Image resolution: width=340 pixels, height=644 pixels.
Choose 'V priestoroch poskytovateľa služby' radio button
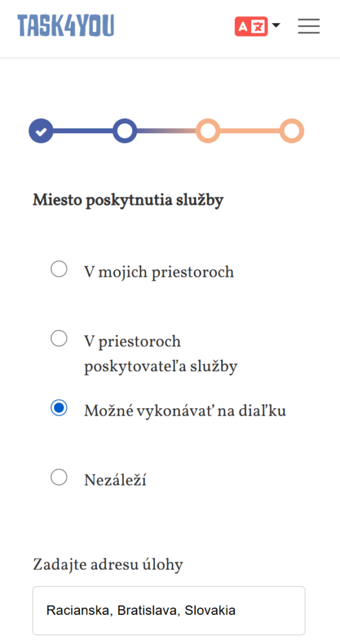pyautogui.click(x=59, y=339)
